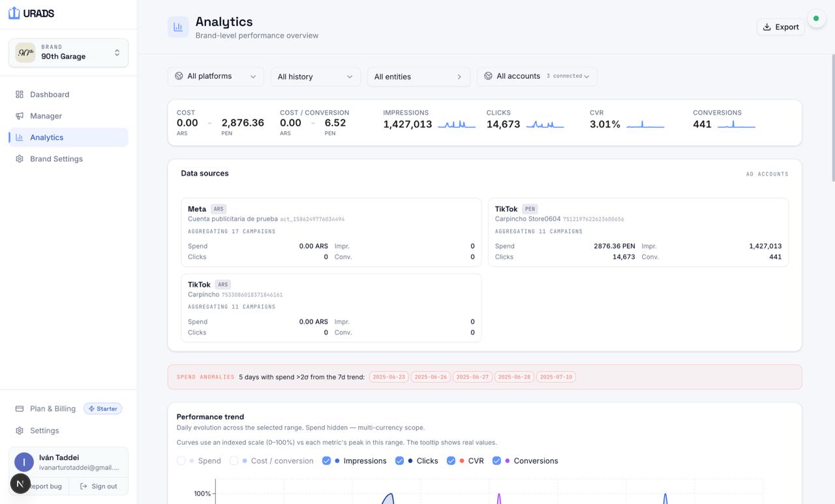
Task: Click the Manager megaphone icon
Action: coord(20,116)
